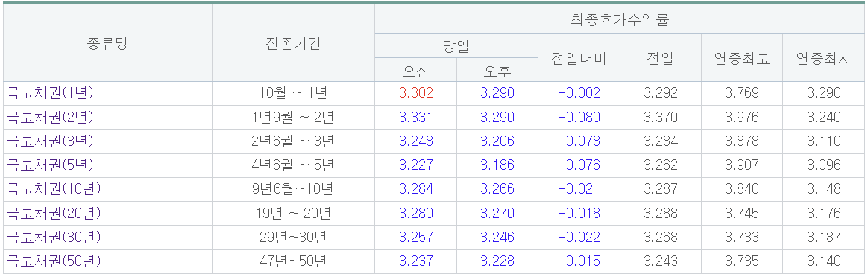Image resolution: width=868 pixels, height=274 pixels.
Task: Select the yearly high 3.976
Action: [742, 117]
